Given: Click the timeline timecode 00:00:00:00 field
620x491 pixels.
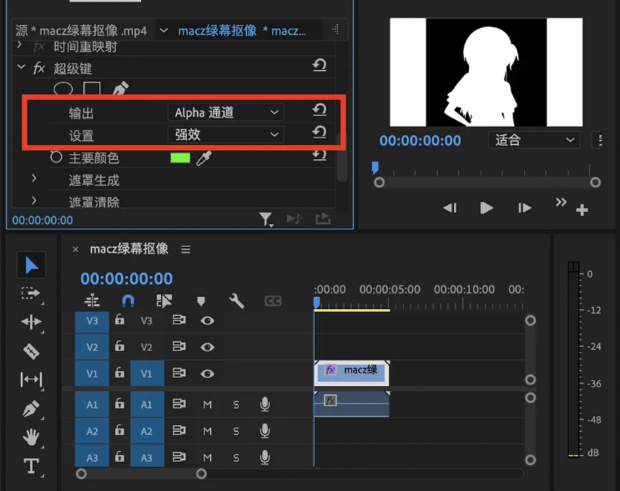Looking at the screenshot, I should point(127,278).
